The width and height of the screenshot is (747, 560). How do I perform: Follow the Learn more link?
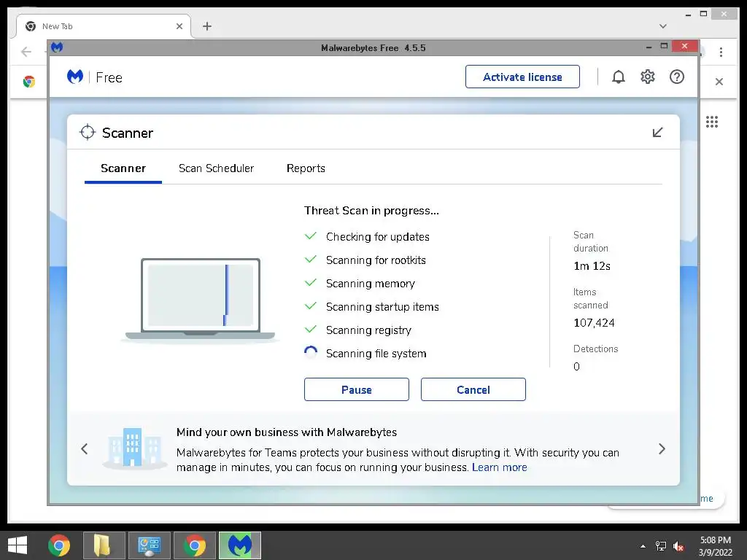click(x=499, y=467)
